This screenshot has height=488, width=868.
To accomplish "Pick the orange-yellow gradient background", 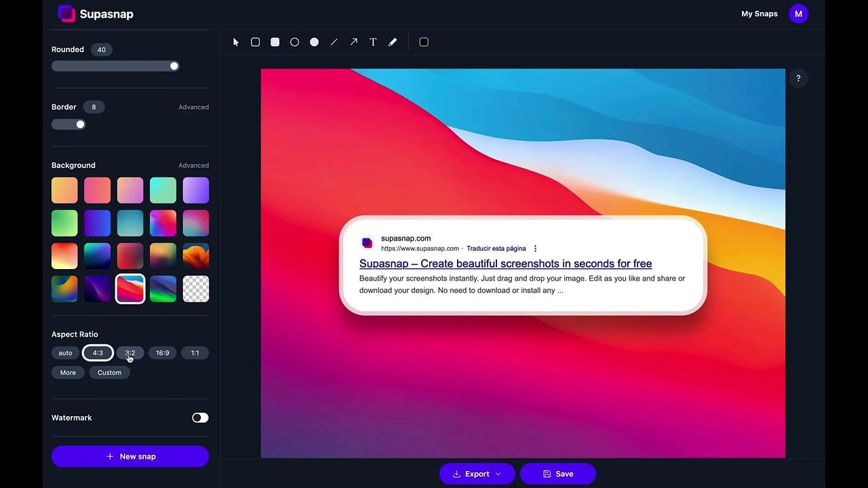I will click(64, 190).
